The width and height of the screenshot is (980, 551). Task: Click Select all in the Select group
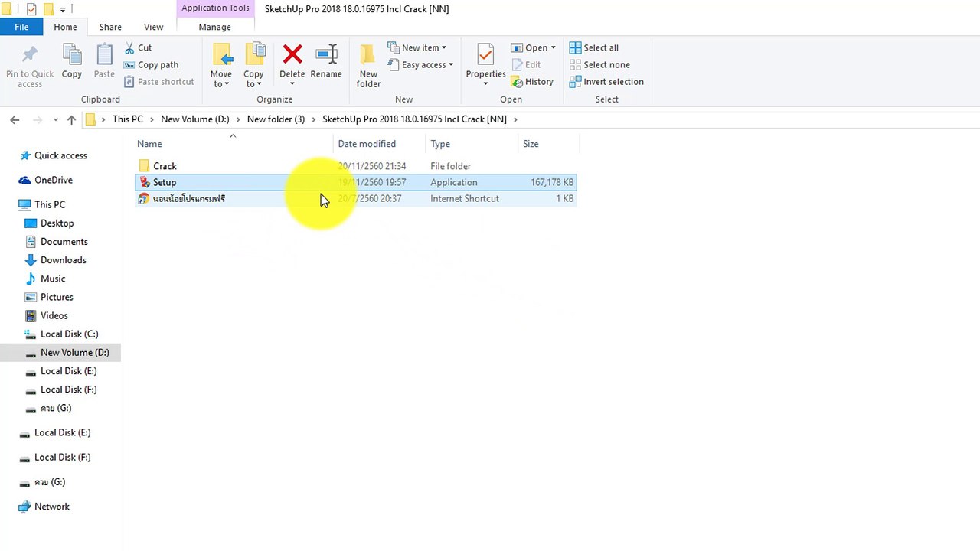(x=594, y=47)
